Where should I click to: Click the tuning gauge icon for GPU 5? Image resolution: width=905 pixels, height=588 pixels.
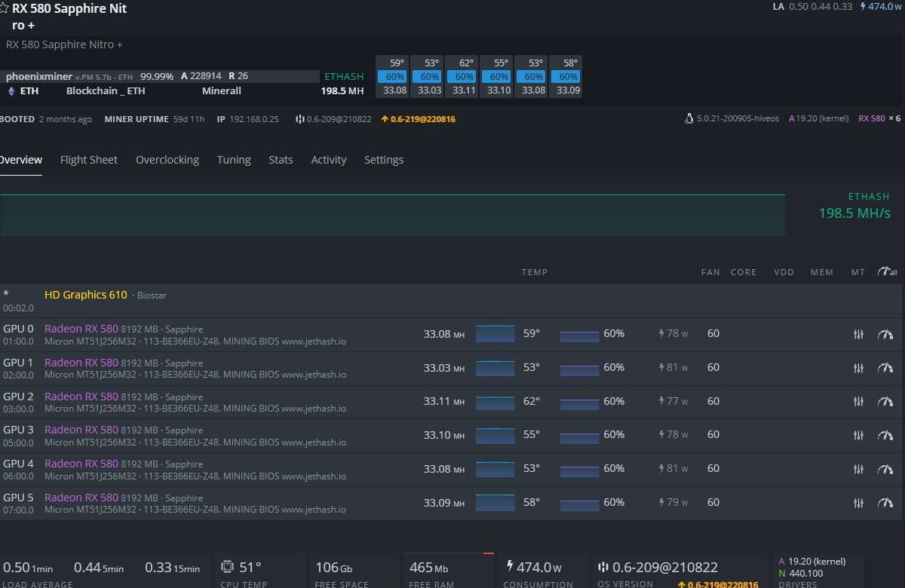[x=885, y=503]
